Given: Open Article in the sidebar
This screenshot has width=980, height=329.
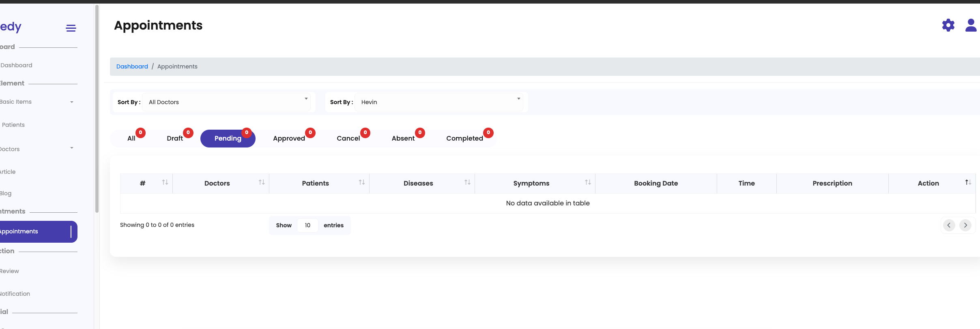Looking at the screenshot, I should (x=8, y=172).
